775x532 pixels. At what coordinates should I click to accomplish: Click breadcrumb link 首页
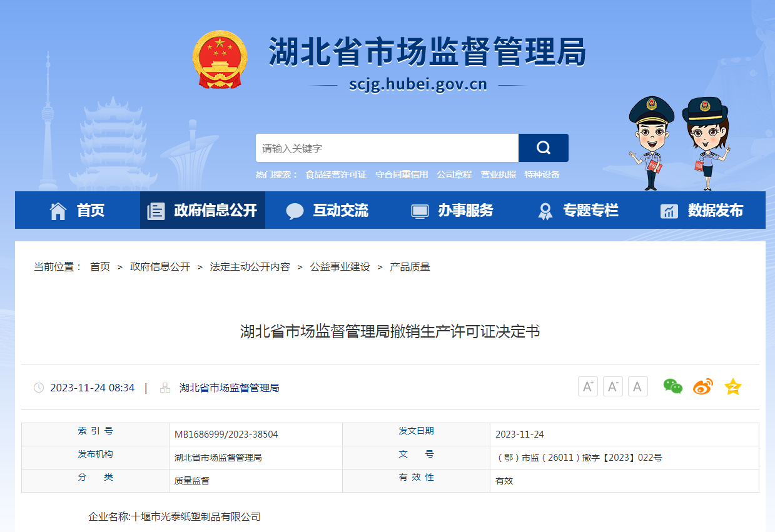pos(100,267)
